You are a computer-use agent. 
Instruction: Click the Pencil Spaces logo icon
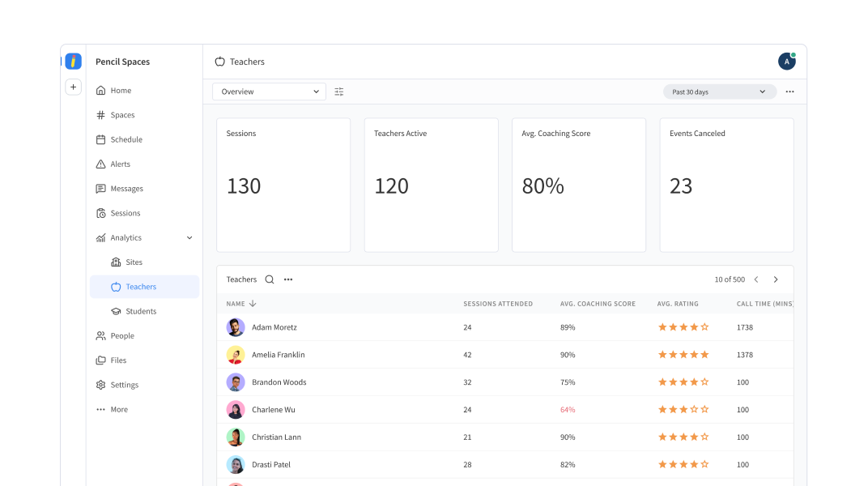click(73, 61)
